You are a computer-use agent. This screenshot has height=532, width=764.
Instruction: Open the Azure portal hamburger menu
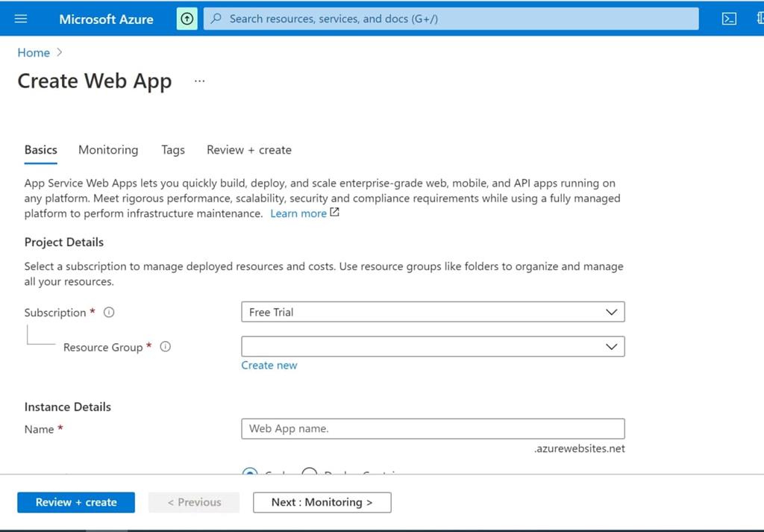pyautogui.click(x=21, y=19)
